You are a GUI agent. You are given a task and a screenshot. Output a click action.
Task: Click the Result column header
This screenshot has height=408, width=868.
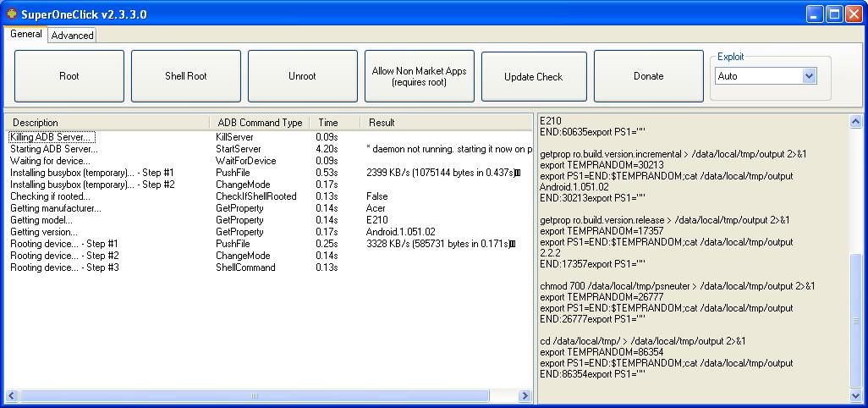(x=446, y=123)
